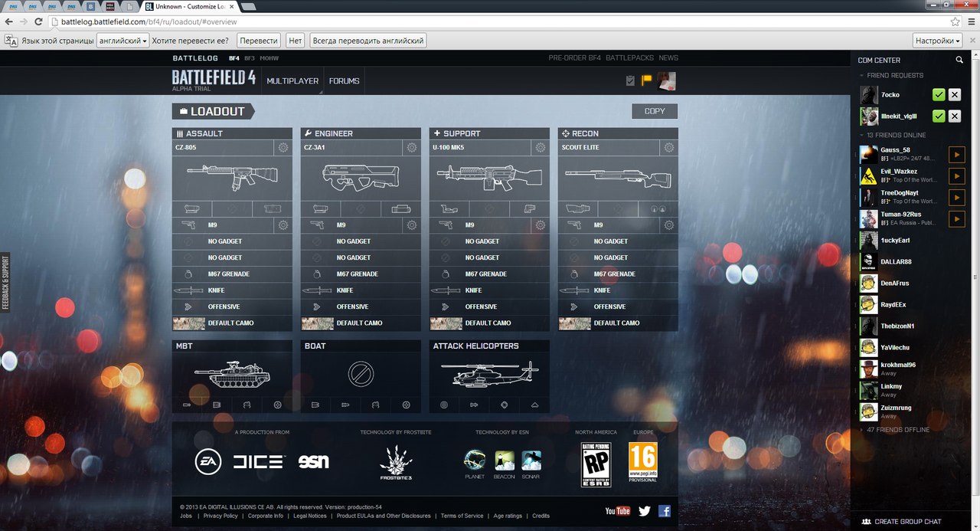The image size is (980, 531).
Task: Collapse the Friend Requests section
Action: tap(891, 75)
